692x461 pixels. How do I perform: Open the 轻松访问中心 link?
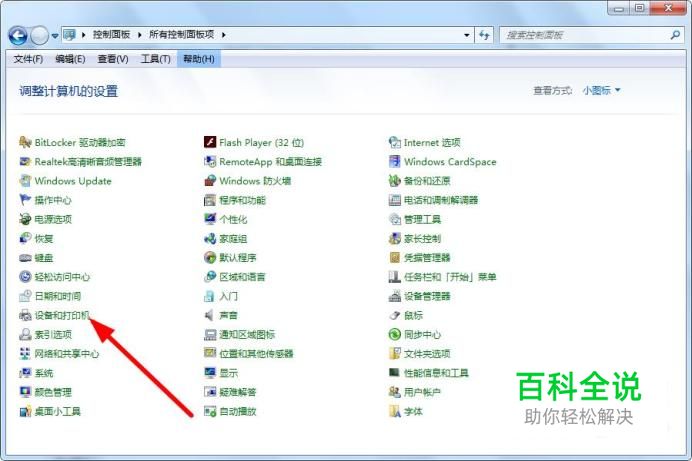[62, 277]
